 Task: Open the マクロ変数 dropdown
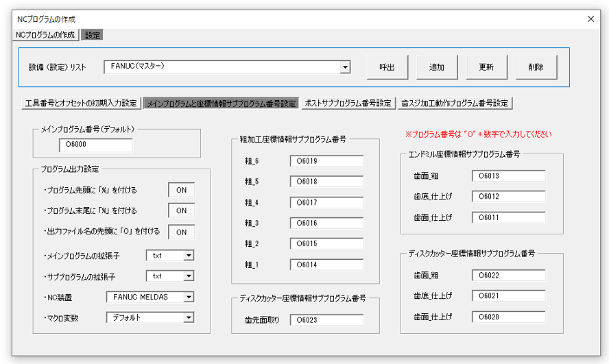tap(189, 317)
